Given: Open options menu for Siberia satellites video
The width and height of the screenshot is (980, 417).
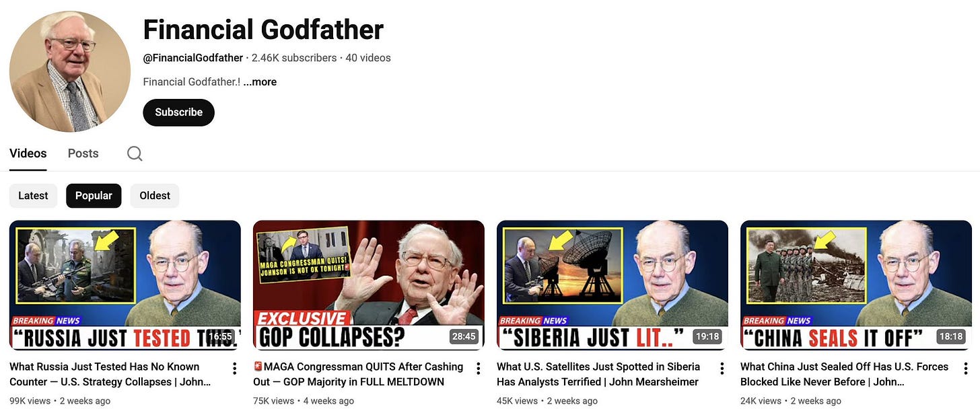Looking at the screenshot, I should pos(722,368).
